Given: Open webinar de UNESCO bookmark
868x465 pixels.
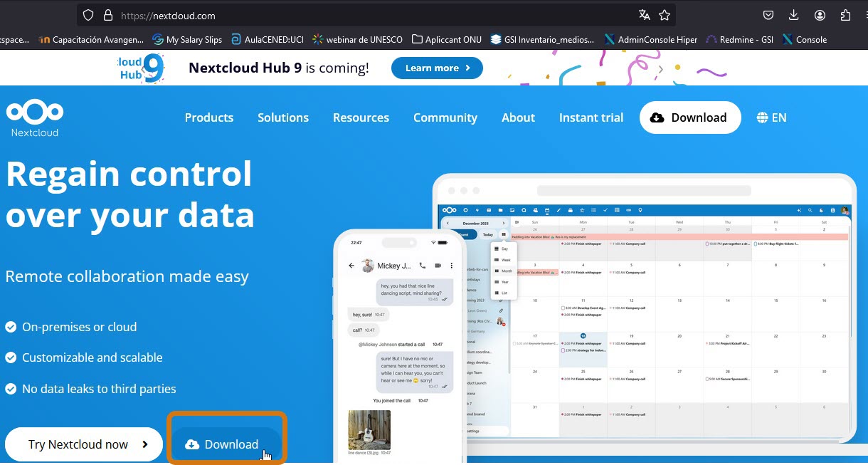Looking at the screenshot, I should pyautogui.click(x=357, y=40).
